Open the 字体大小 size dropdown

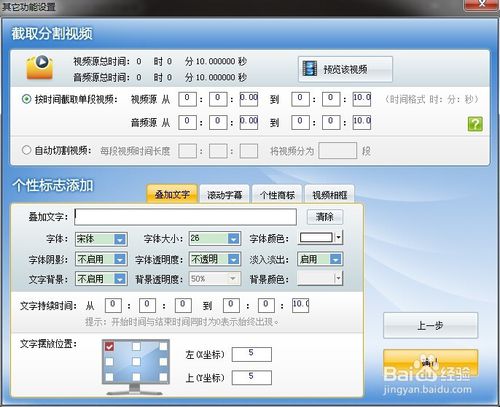click(x=214, y=239)
